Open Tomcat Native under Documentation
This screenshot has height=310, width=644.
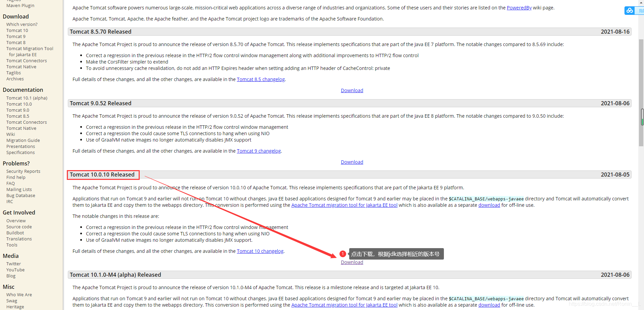pos(21,128)
